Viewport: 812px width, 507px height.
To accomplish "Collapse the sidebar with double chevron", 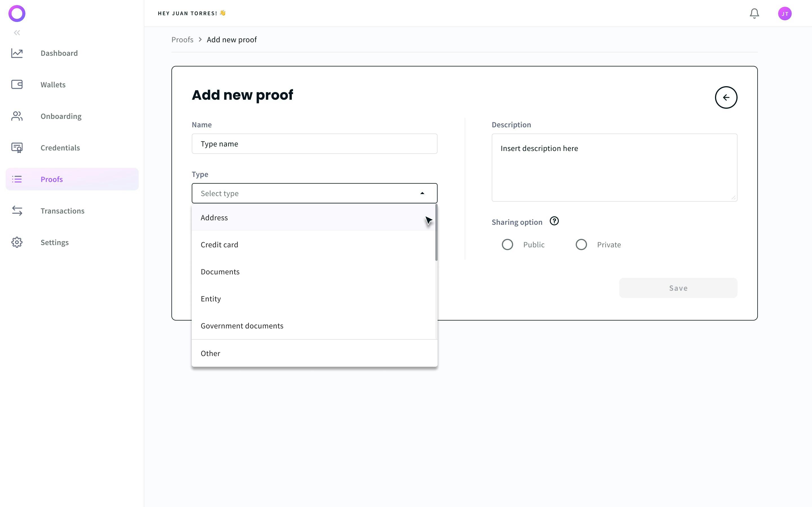I will click(x=17, y=32).
